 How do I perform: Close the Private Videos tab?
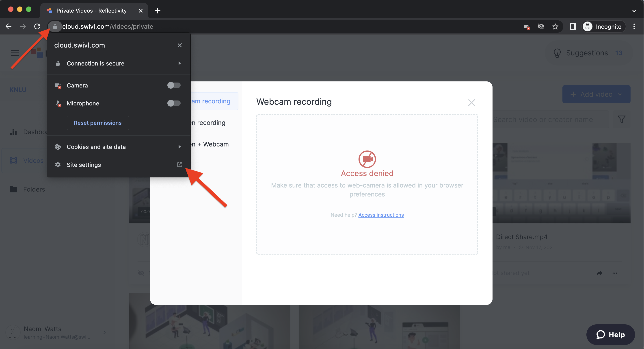point(141,11)
